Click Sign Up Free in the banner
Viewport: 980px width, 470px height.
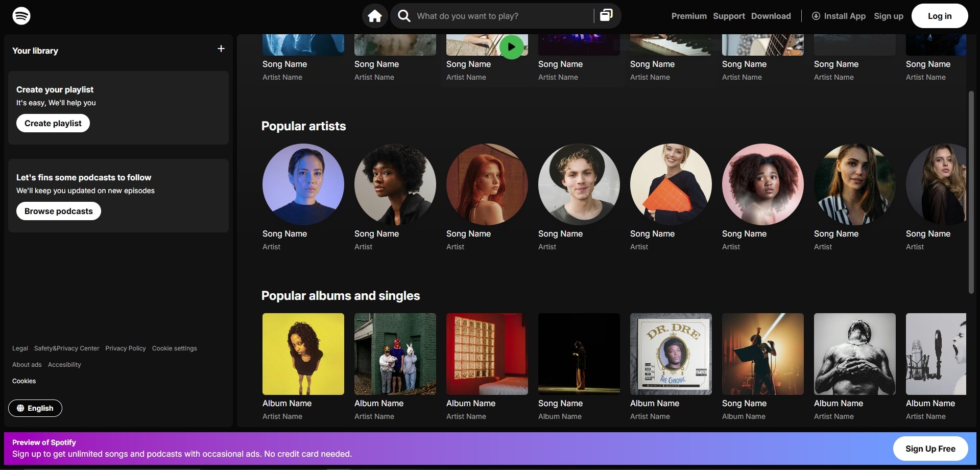tap(930, 449)
